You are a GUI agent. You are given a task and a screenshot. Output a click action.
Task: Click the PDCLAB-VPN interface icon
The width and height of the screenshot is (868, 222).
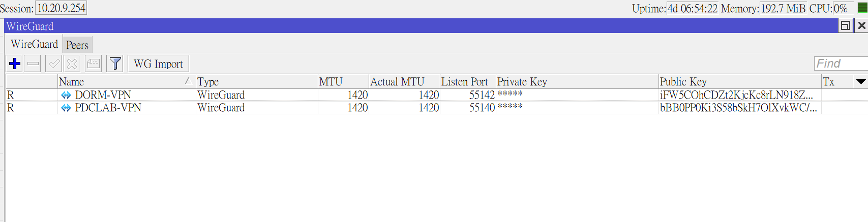[66, 108]
